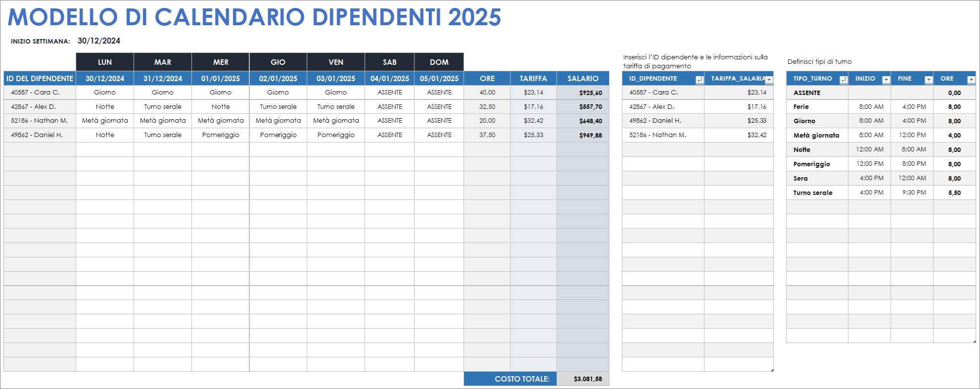The width and height of the screenshot is (980, 389).
Task: Click the SALARIO column header
Action: click(583, 78)
